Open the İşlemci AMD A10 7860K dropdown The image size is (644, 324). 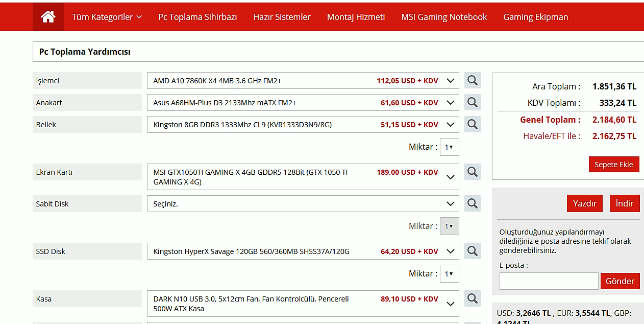click(303, 81)
